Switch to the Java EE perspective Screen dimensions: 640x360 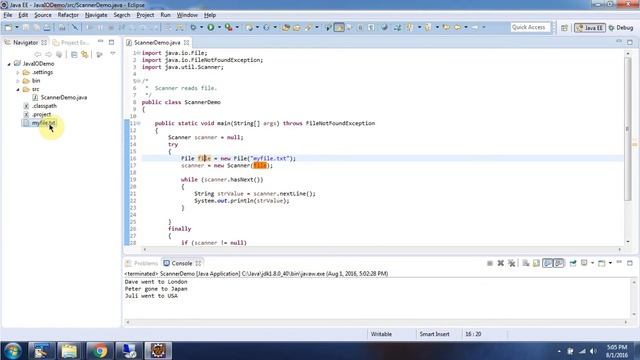590,28
